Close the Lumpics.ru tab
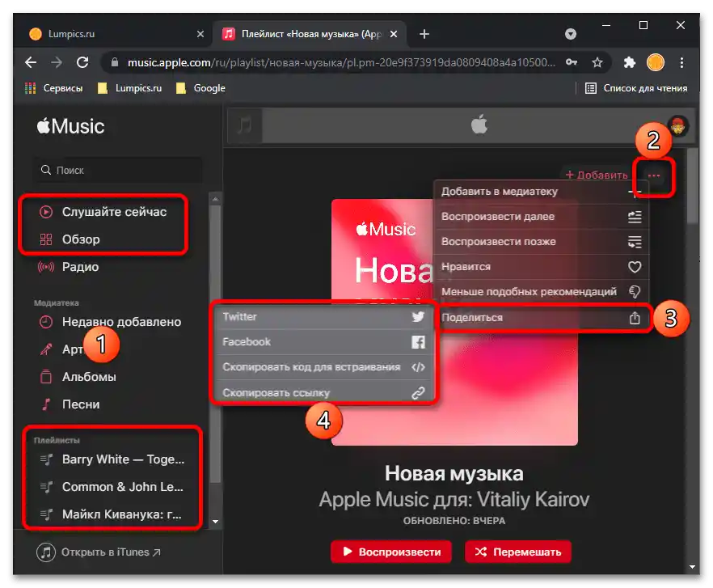Image resolution: width=713 pixels, height=588 pixels. [200, 34]
